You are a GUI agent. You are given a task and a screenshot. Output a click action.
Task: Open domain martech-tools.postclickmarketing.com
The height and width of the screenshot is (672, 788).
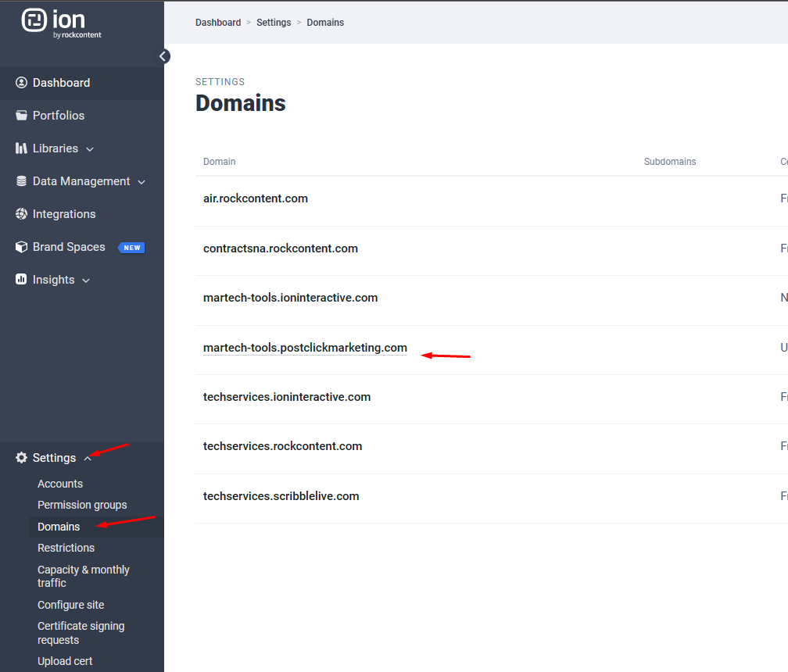305,348
